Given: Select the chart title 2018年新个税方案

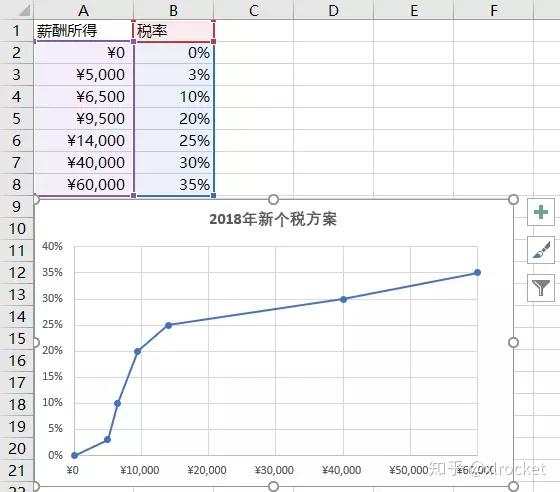Looking at the screenshot, I should pyautogui.click(x=273, y=219).
